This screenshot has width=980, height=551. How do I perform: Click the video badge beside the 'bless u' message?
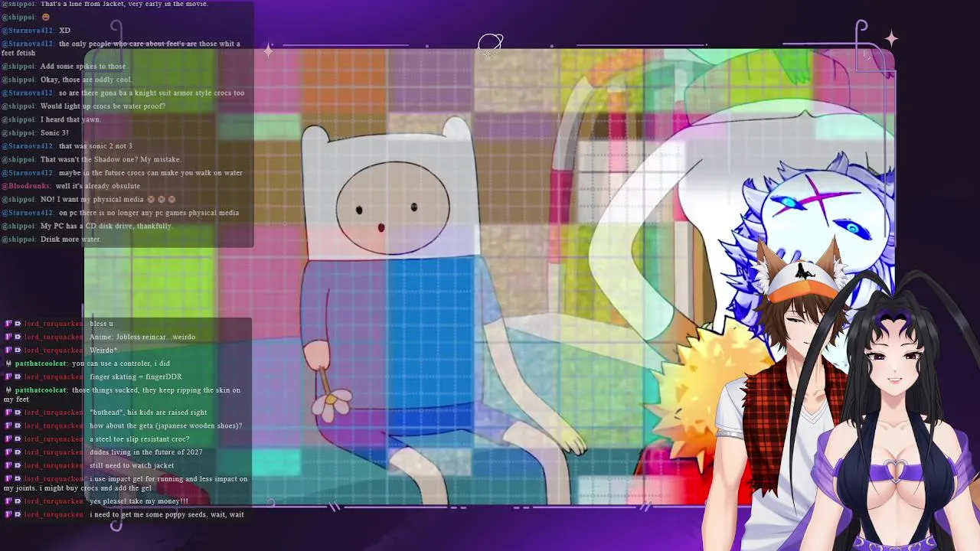click(18, 324)
